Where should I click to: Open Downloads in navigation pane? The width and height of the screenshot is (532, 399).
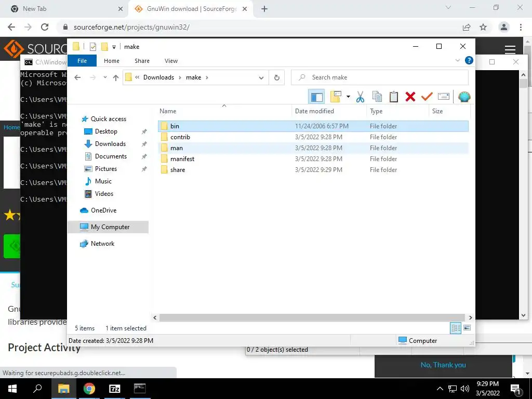click(x=110, y=144)
